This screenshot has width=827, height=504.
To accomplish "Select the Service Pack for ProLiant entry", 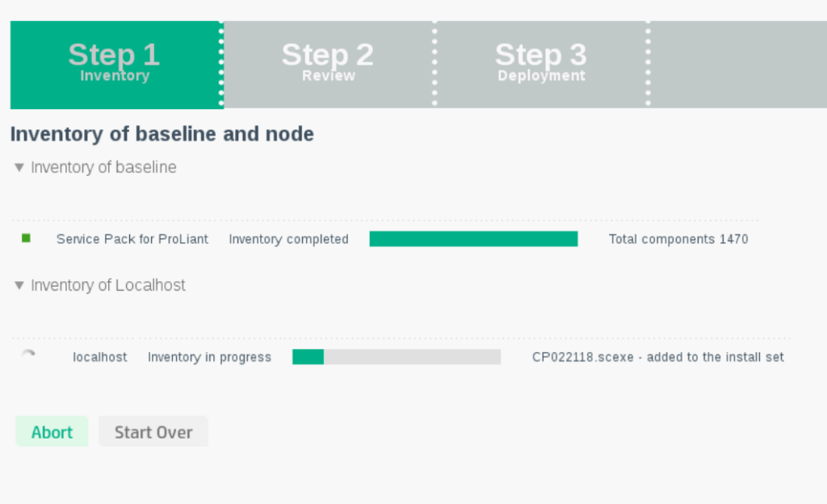I will (x=132, y=239).
